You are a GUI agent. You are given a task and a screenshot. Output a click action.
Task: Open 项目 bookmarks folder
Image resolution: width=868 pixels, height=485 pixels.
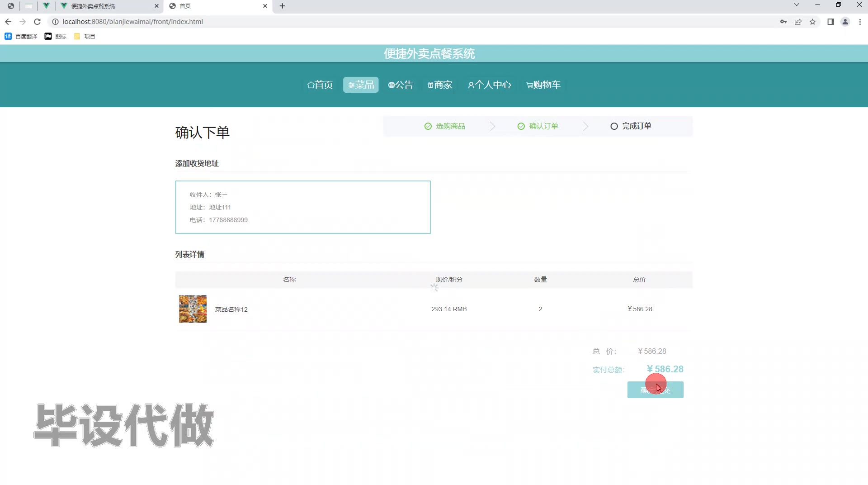[x=84, y=36]
